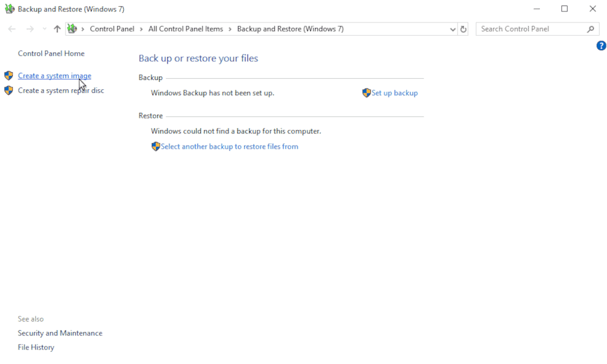The width and height of the screenshot is (607, 364).
Task: Click 'Back up or restore your files' heading
Action: point(198,58)
